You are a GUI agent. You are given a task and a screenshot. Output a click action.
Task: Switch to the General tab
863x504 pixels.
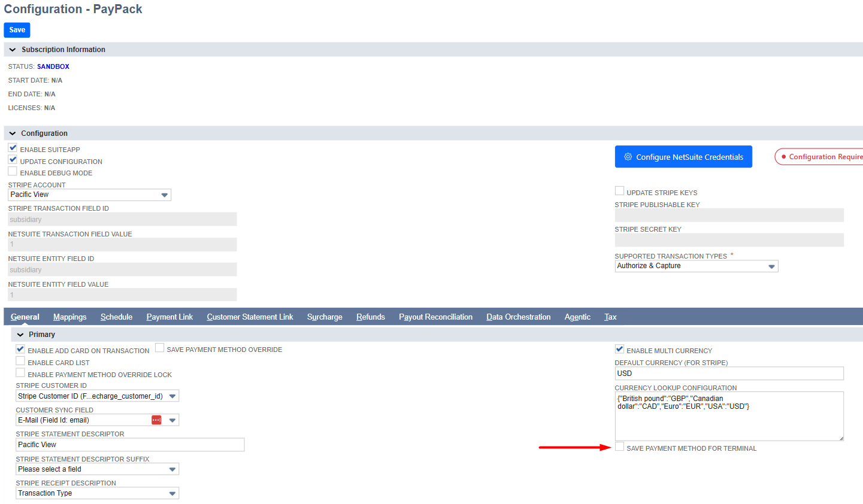click(25, 317)
